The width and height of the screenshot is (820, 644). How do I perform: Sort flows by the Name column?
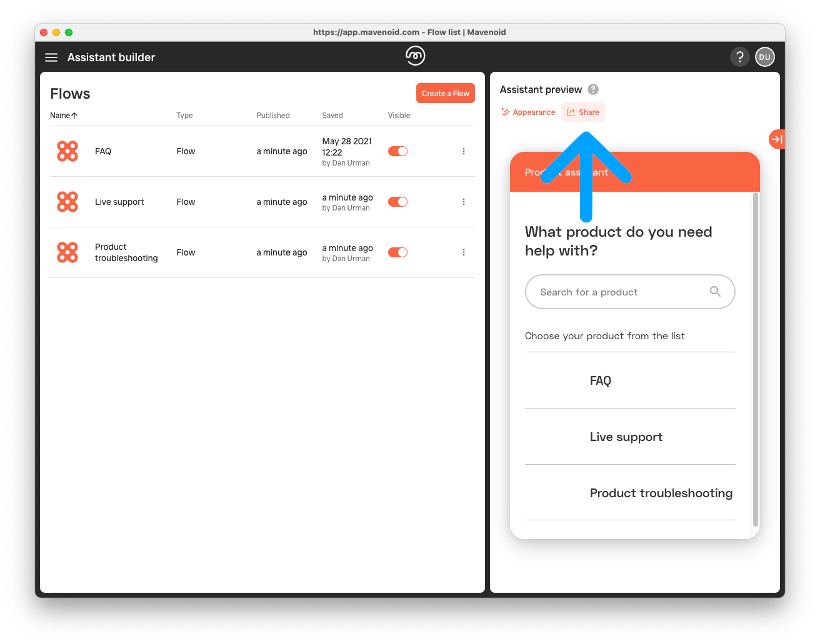[x=64, y=116]
